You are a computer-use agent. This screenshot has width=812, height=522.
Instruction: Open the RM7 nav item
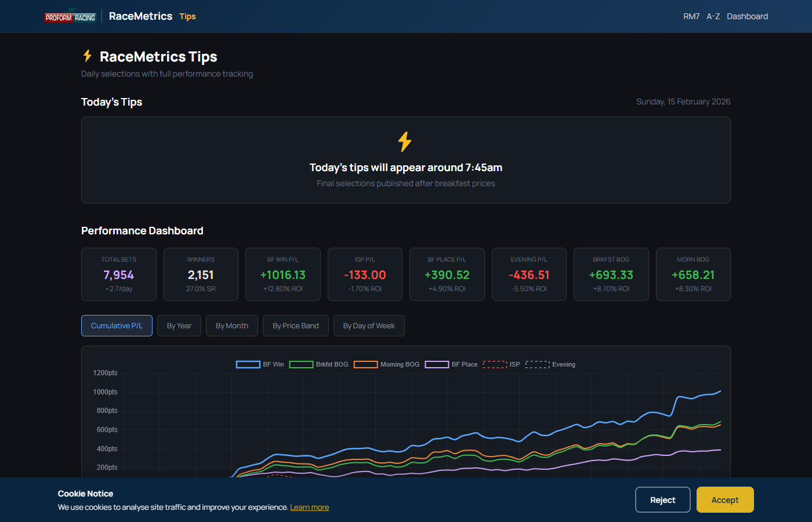pos(691,16)
